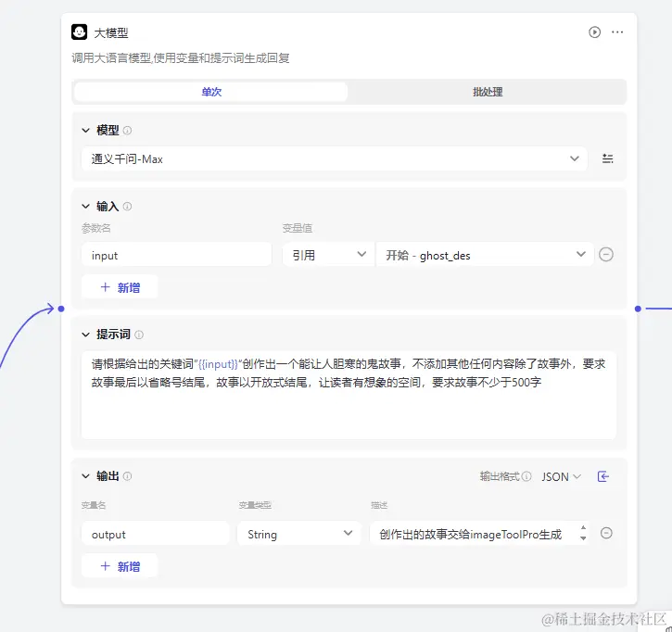Collapse the 提示词 section
672x632 pixels.
click(85, 335)
